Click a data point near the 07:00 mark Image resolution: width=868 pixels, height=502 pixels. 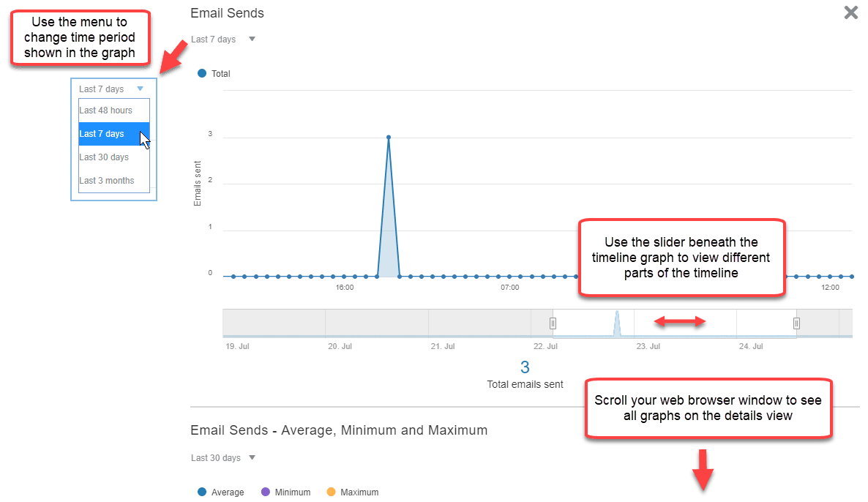(510, 277)
